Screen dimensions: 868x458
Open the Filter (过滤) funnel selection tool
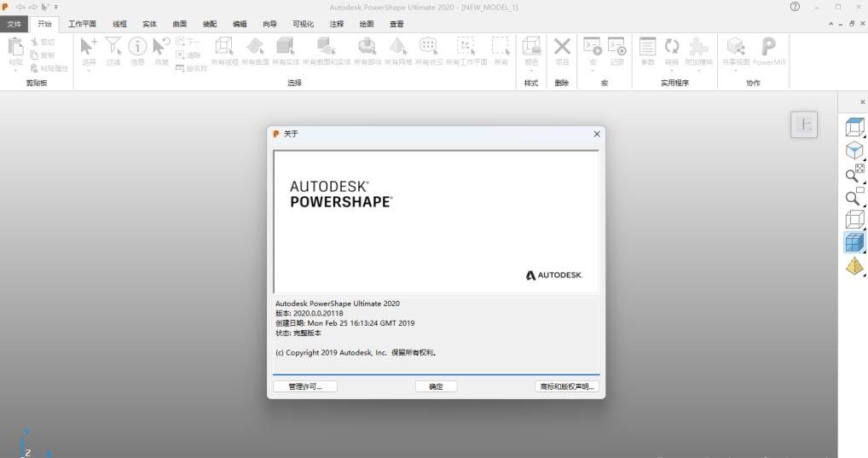[x=113, y=47]
